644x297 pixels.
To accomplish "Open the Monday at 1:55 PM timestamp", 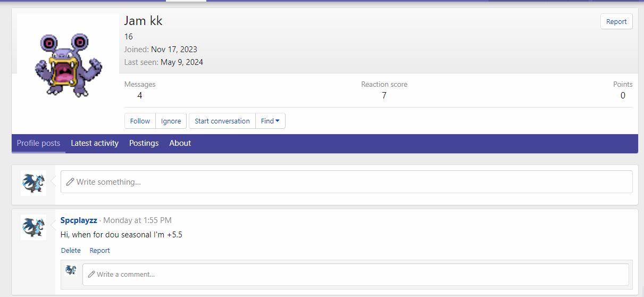I will coord(137,220).
